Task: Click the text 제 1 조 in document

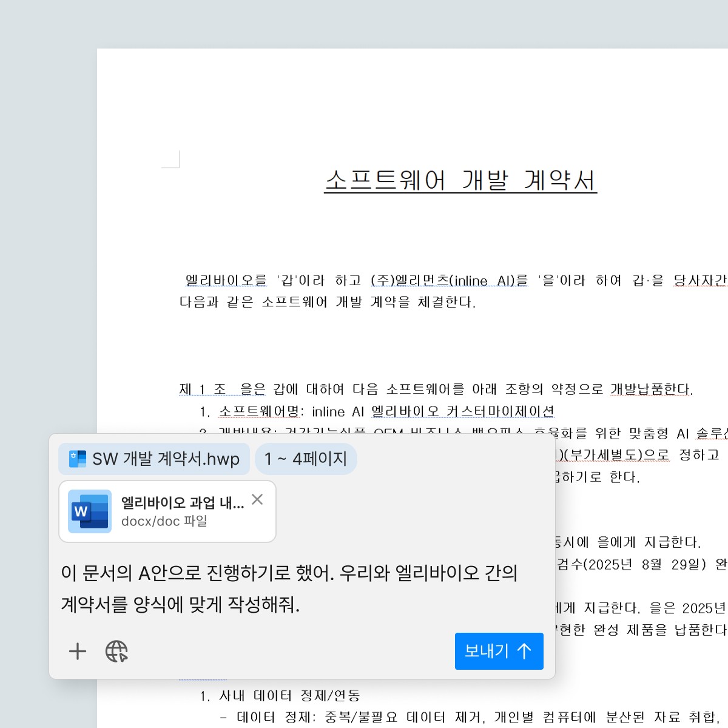Action: click(x=203, y=389)
